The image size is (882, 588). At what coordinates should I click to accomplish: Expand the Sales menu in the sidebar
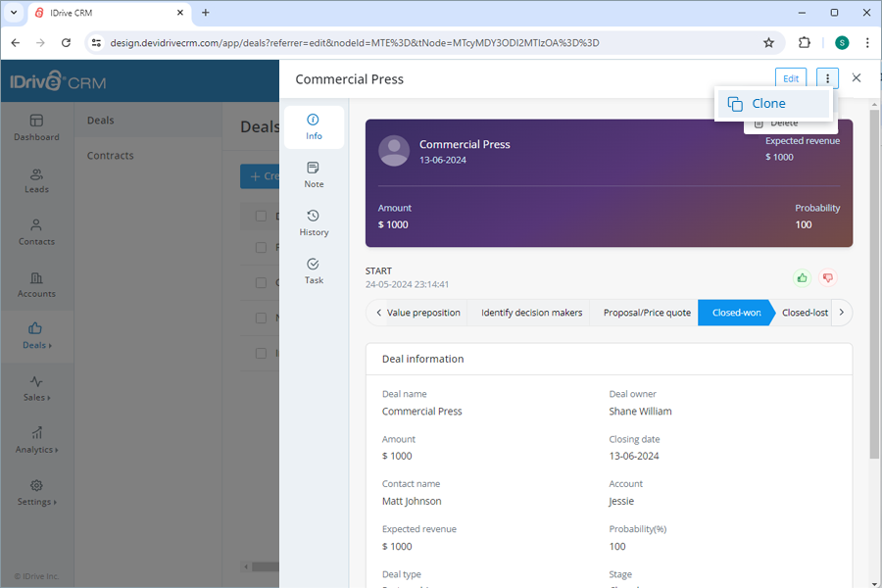coord(36,389)
